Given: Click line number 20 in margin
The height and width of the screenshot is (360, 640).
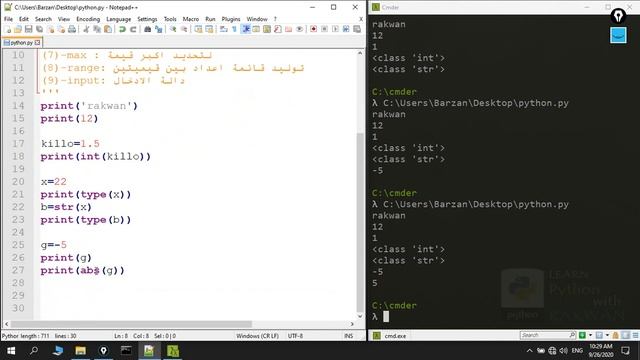Looking at the screenshot, I should pos(18,182).
